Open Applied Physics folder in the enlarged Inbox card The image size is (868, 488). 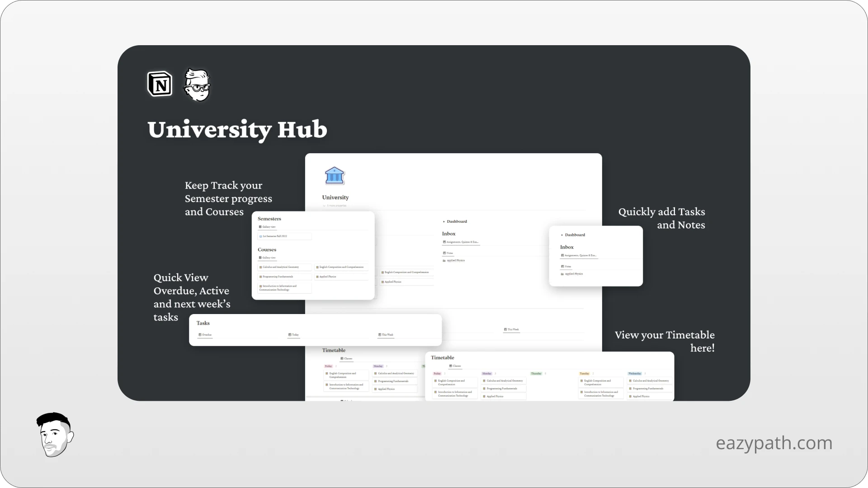click(572, 274)
